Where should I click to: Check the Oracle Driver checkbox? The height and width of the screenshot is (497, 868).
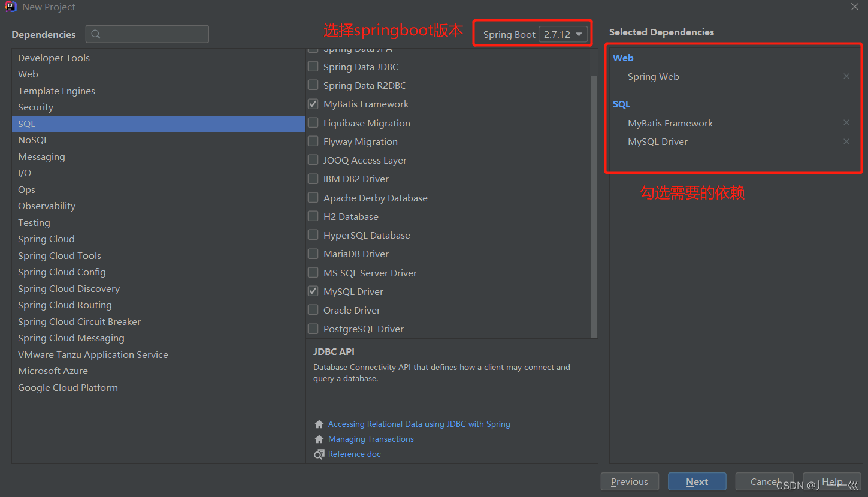click(313, 310)
